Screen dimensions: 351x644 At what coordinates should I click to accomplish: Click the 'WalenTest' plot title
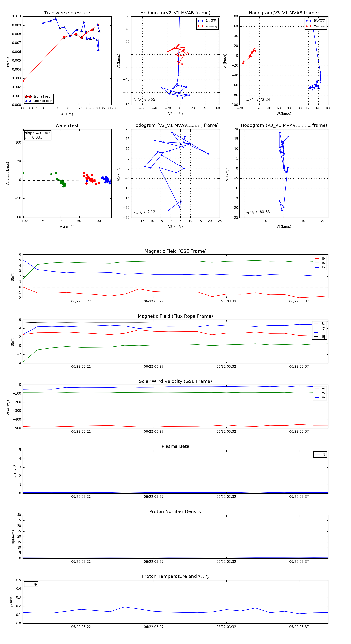[x=67, y=125]
